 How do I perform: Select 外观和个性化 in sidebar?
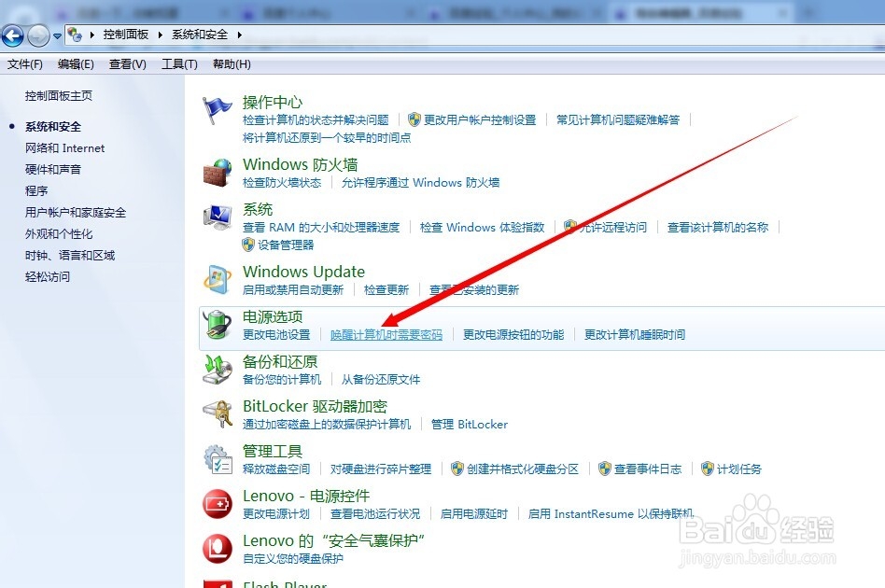point(59,234)
